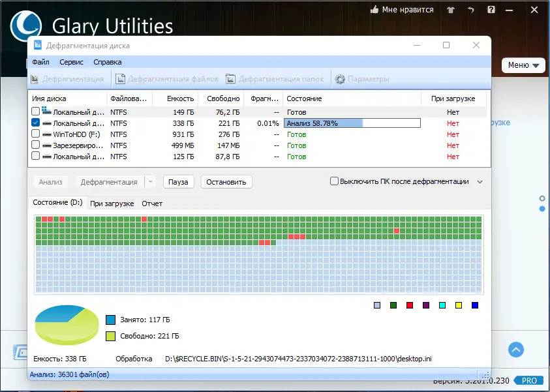Open the Сервис menu
This screenshot has height=392, width=550.
click(x=71, y=62)
